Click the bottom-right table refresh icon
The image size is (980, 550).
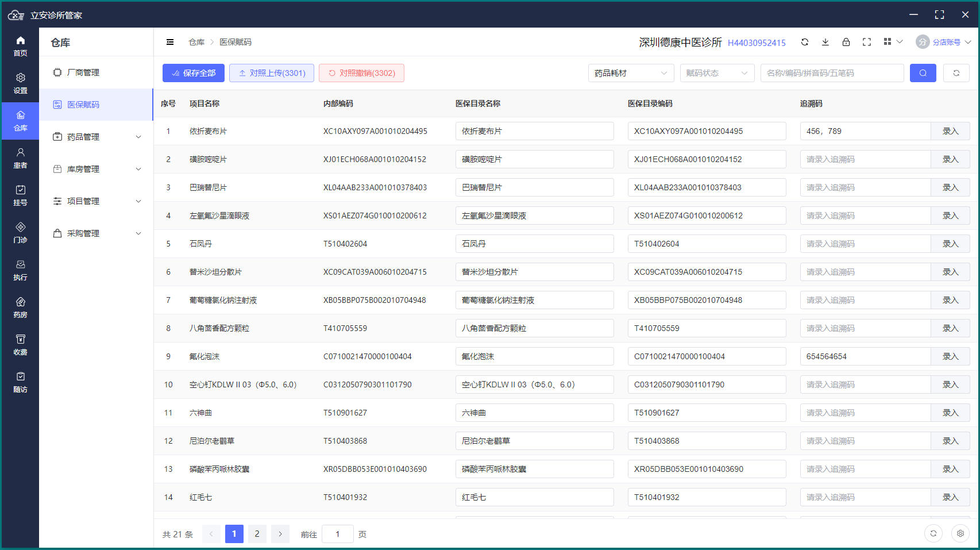pyautogui.click(x=933, y=533)
